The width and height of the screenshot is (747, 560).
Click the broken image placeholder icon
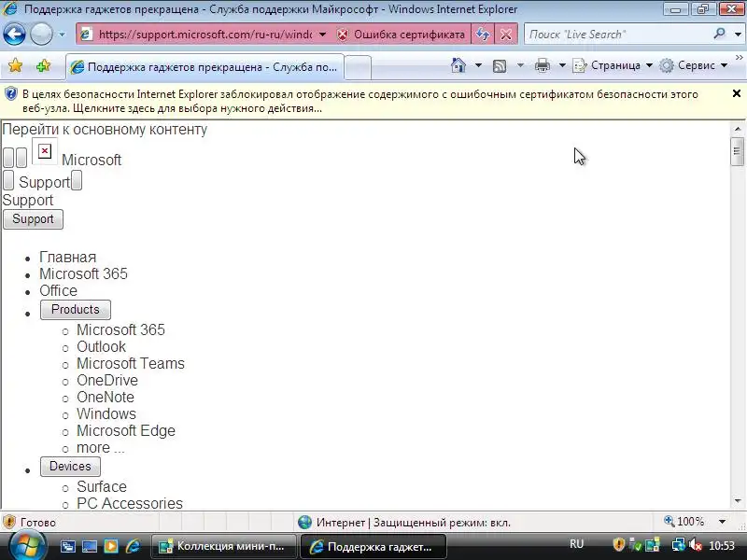click(x=45, y=151)
